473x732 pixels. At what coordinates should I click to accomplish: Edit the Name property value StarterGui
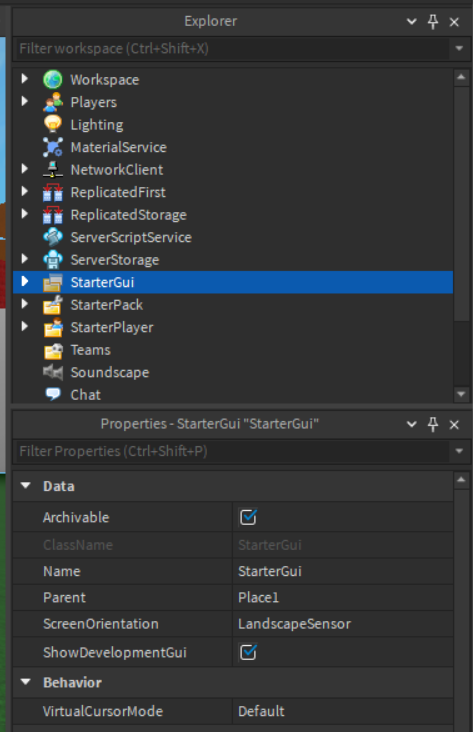coord(343,571)
